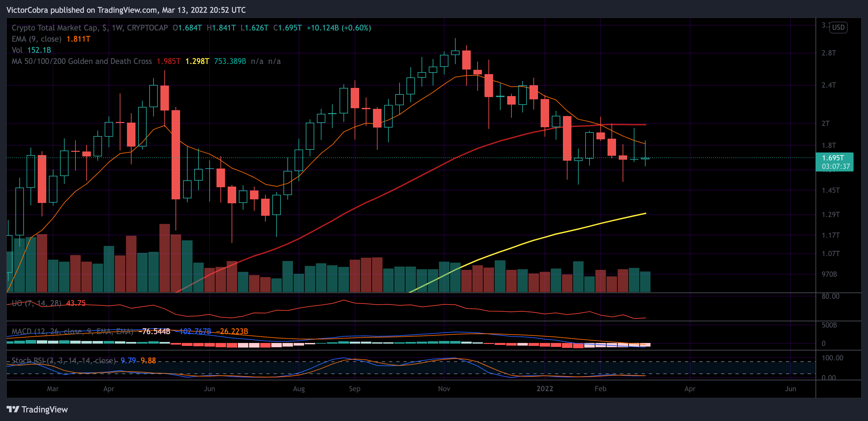Click the change value +10.124B (+0.60%)
This screenshot has width=868, height=421.
point(339,28)
